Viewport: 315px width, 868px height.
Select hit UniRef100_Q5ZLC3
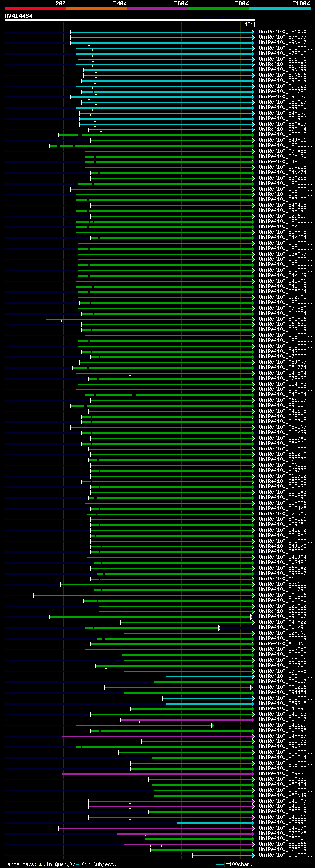click(283, 200)
